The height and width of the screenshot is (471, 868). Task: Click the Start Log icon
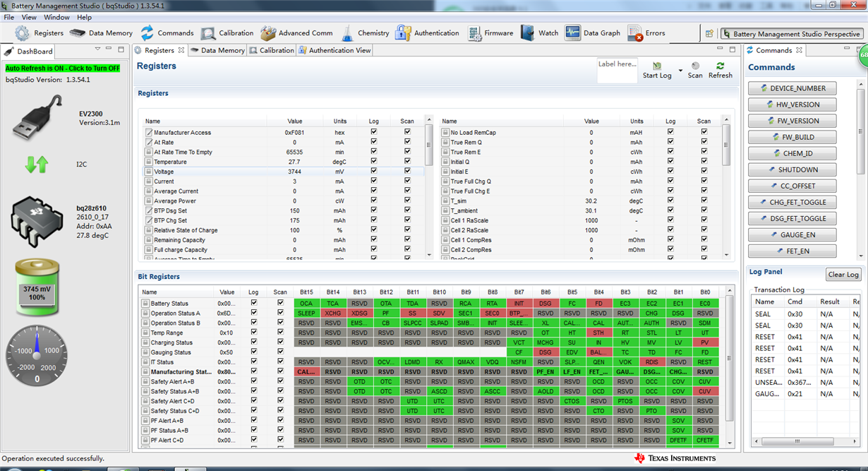click(657, 66)
